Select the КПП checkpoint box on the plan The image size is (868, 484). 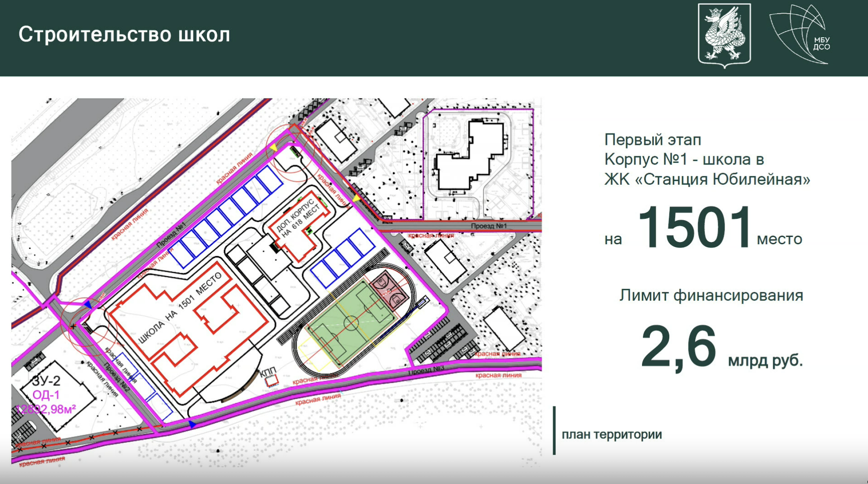coord(271,380)
